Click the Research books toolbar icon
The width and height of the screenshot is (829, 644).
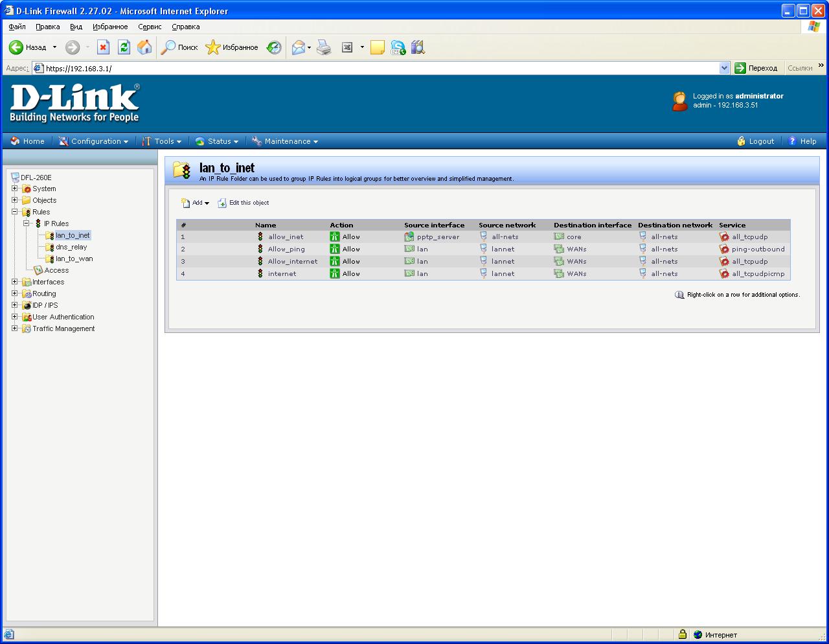418,47
